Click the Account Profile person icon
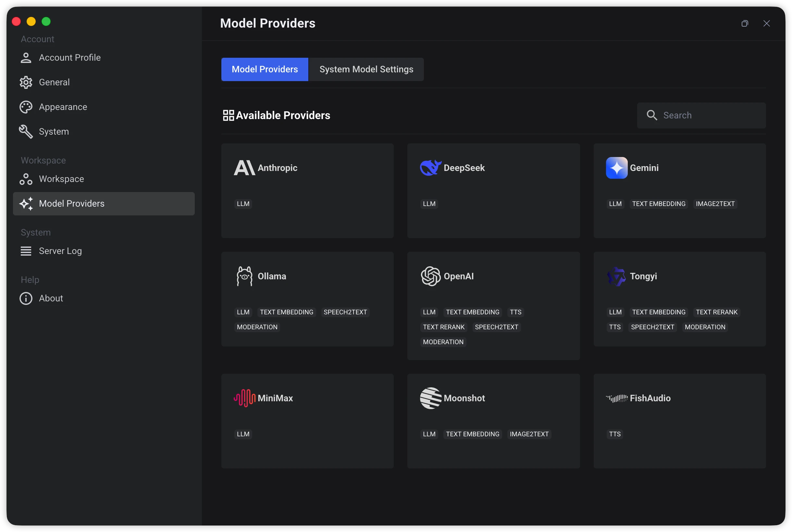This screenshot has width=792, height=532. tap(26, 58)
